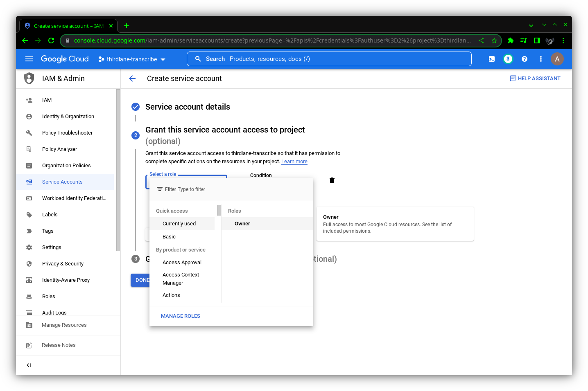Click the Release Notes icon

point(29,345)
